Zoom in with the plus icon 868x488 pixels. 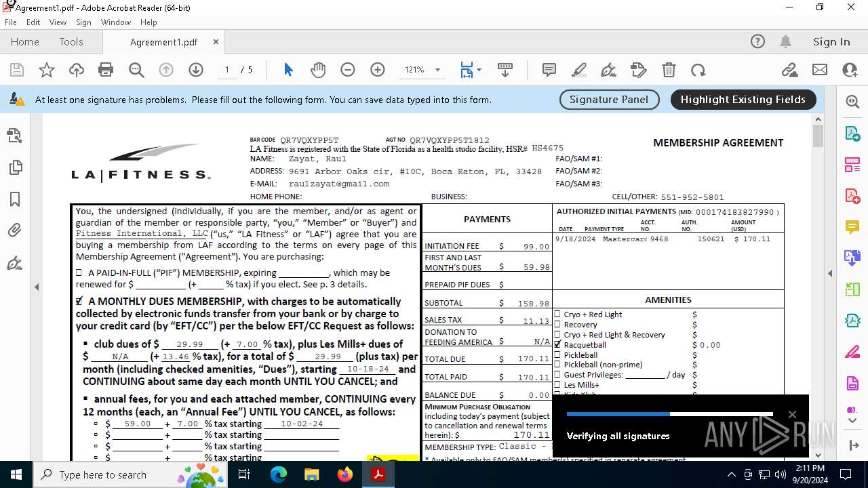[x=378, y=70]
